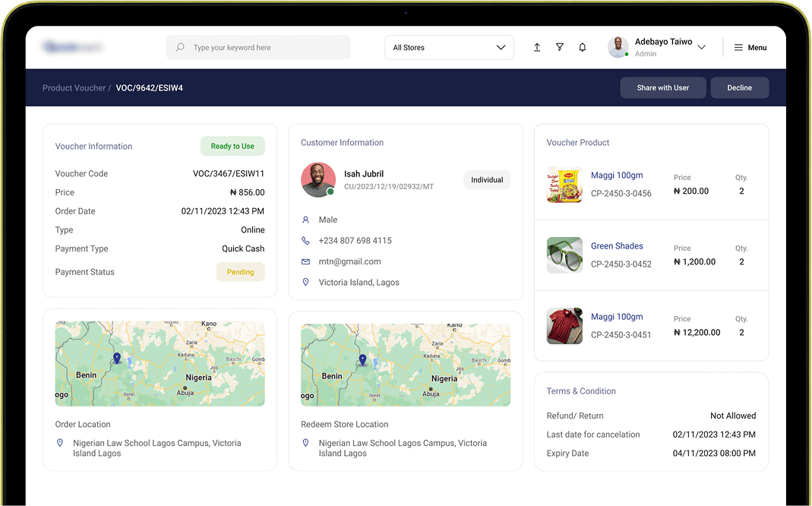Open the All Stores dropdown

click(449, 47)
